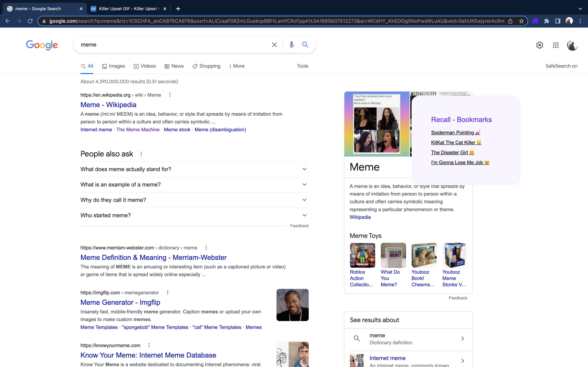588x367 pixels.
Task: Click the voice search microphone icon
Action: point(291,45)
